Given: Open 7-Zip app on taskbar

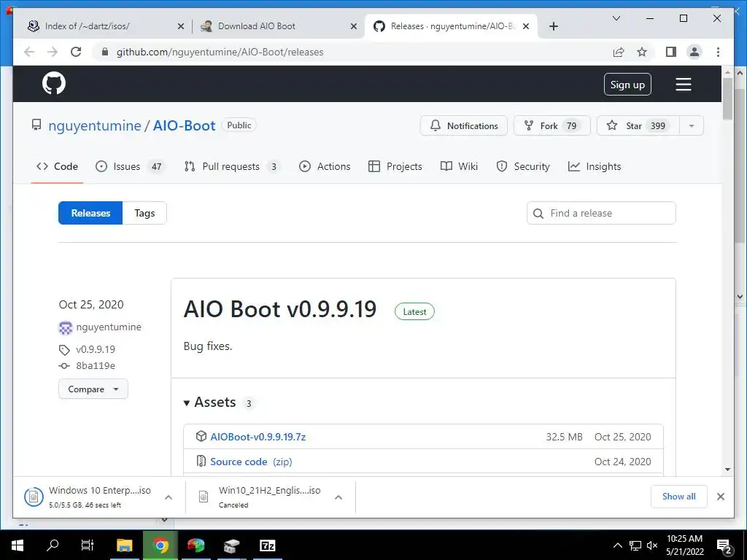Looking at the screenshot, I should pyautogui.click(x=267, y=545).
